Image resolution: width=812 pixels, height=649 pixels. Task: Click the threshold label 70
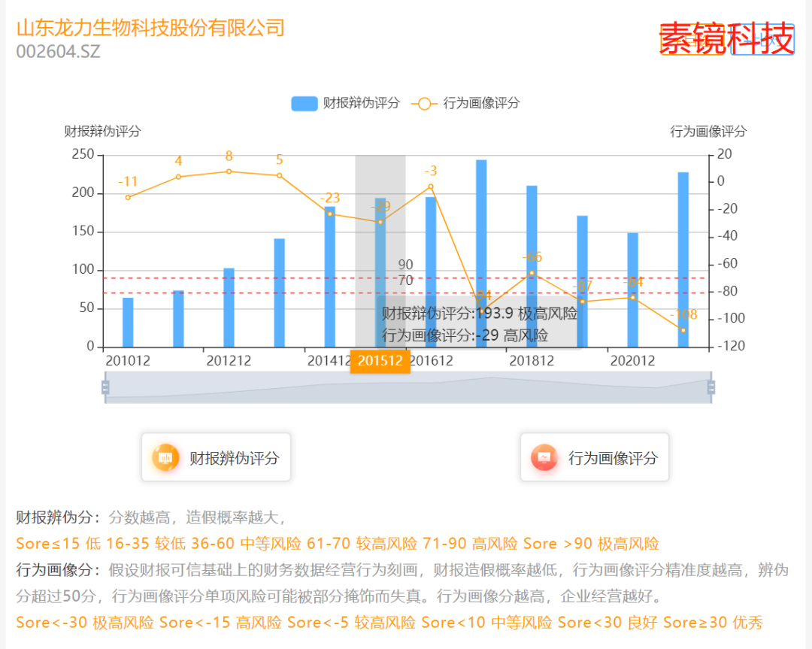tap(405, 281)
